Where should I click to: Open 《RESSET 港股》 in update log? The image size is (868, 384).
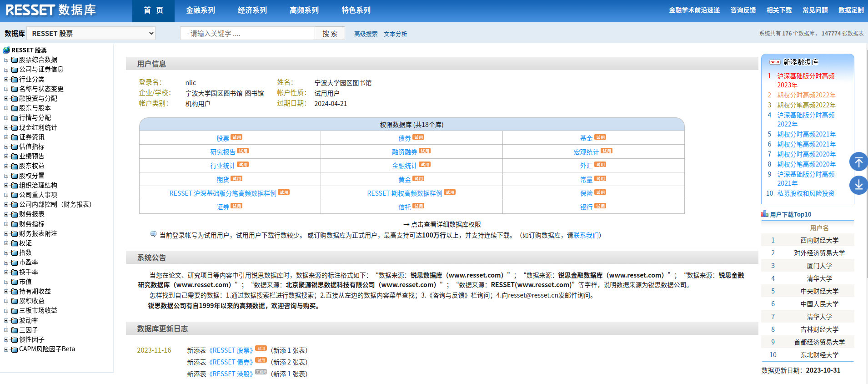(x=231, y=374)
